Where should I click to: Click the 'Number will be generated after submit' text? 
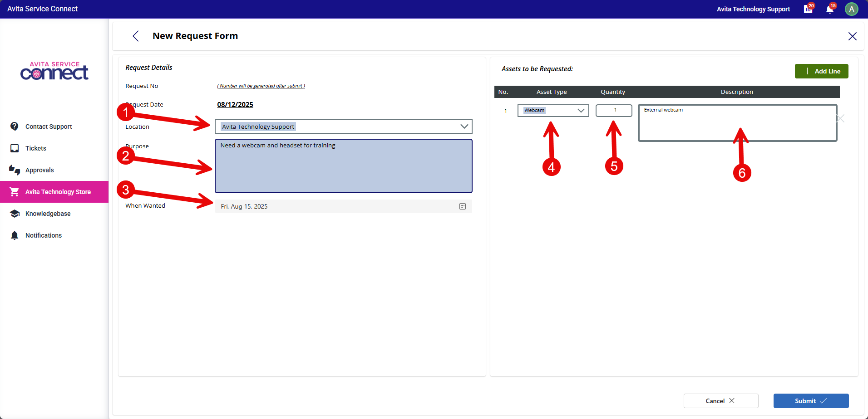coord(261,86)
